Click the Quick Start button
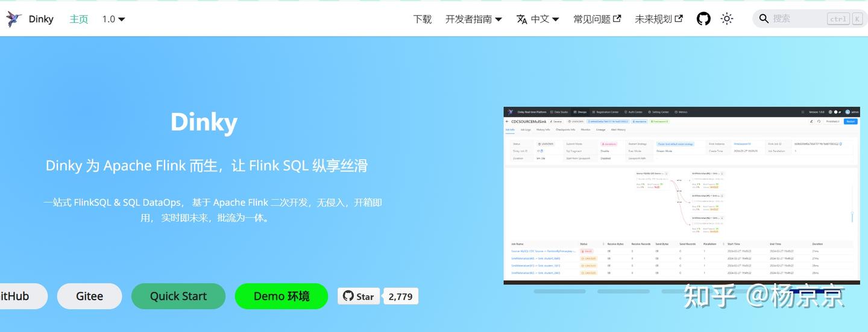The width and height of the screenshot is (868, 332). 178,296
